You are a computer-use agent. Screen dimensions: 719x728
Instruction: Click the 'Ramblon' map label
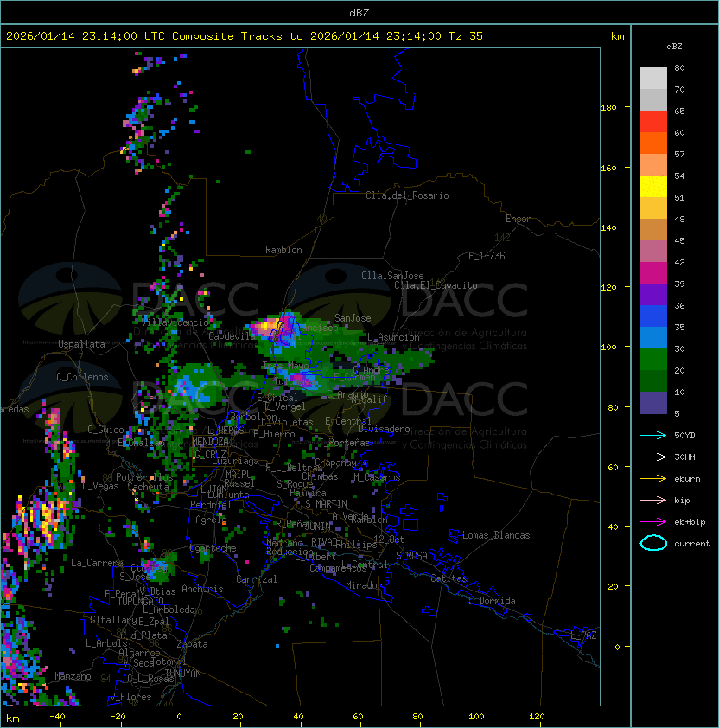[x=283, y=250]
